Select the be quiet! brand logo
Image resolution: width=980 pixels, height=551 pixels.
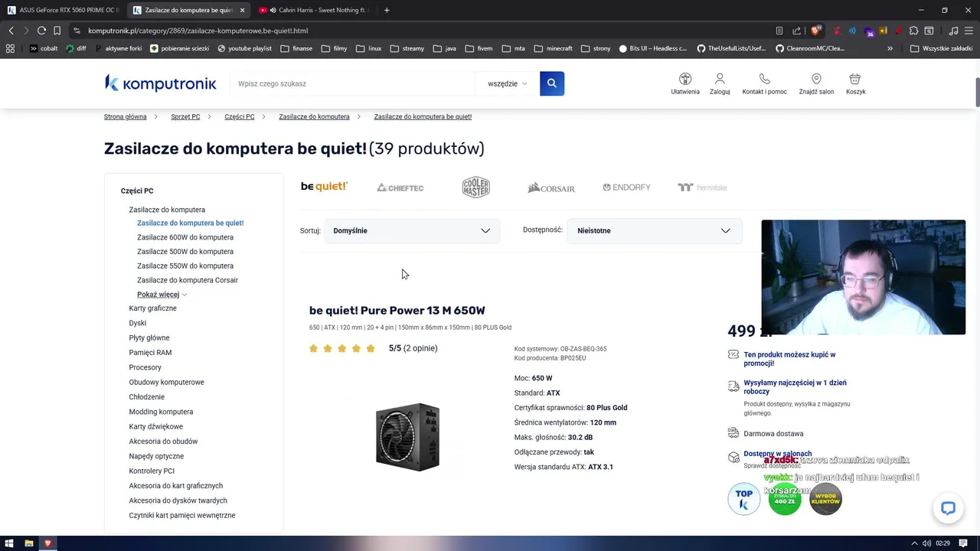coord(325,187)
